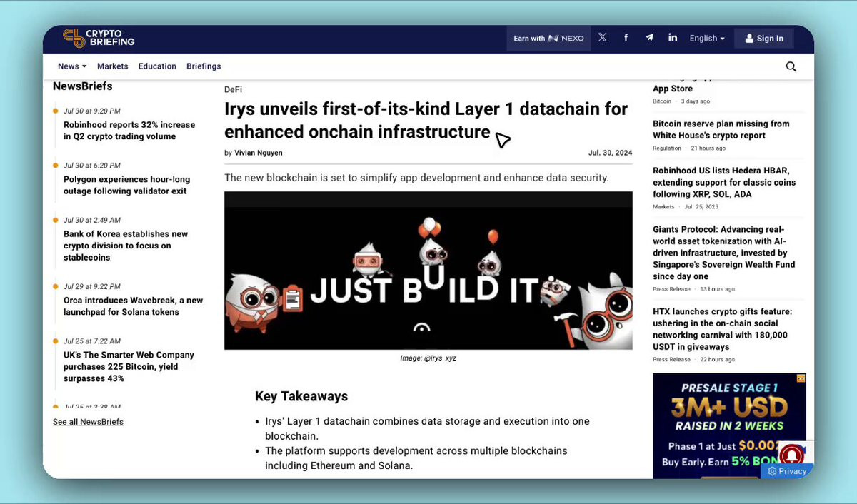Open the Crypto Briefing logo home link
This screenshot has width=857, height=504.
[x=99, y=38]
